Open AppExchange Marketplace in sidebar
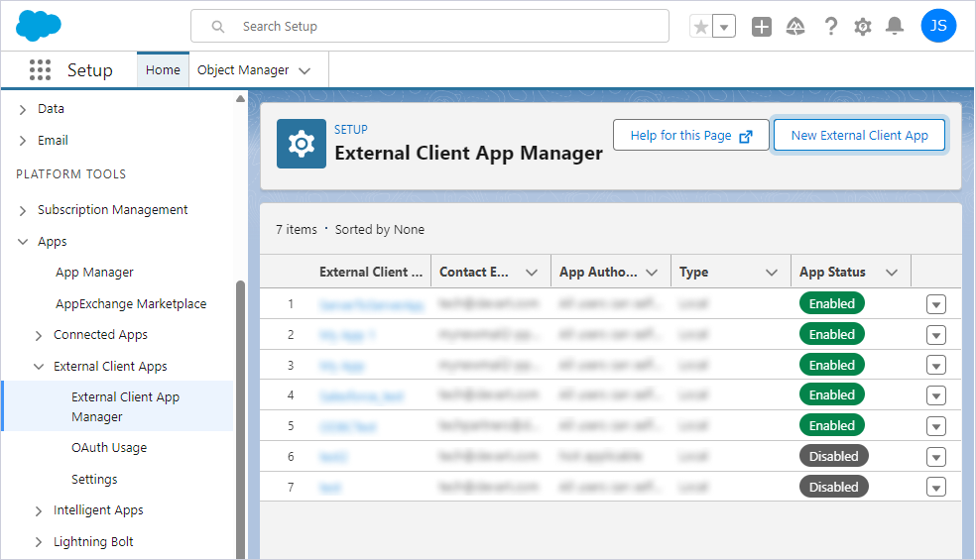This screenshot has width=976, height=560. coord(131,303)
